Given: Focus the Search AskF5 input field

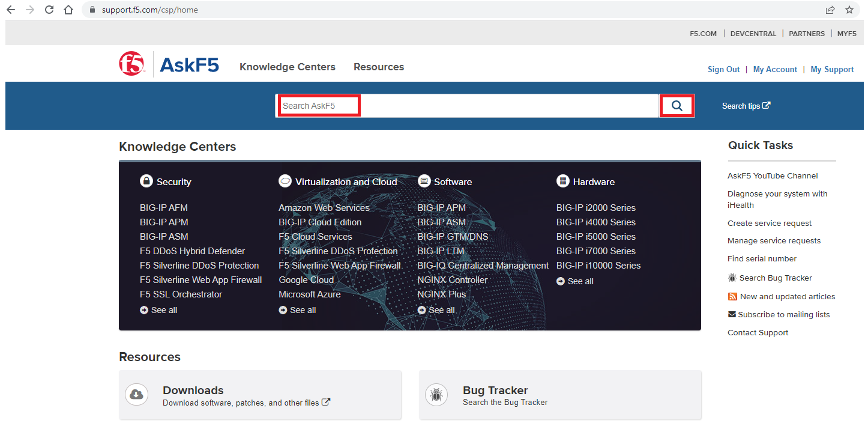Looking at the screenshot, I should 467,106.
